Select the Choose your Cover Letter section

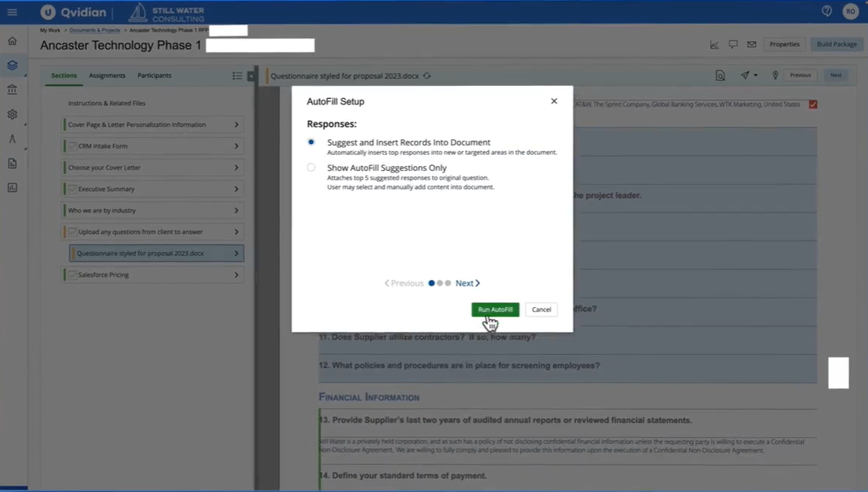point(153,168)
